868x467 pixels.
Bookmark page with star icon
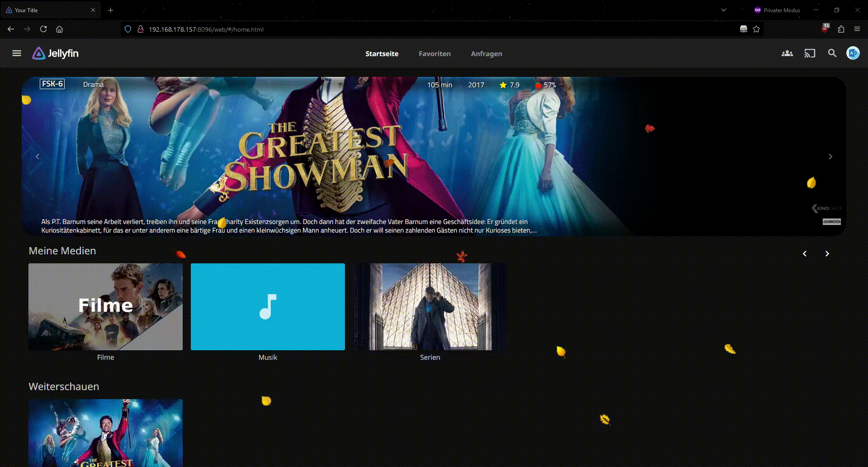pos(756,29)
